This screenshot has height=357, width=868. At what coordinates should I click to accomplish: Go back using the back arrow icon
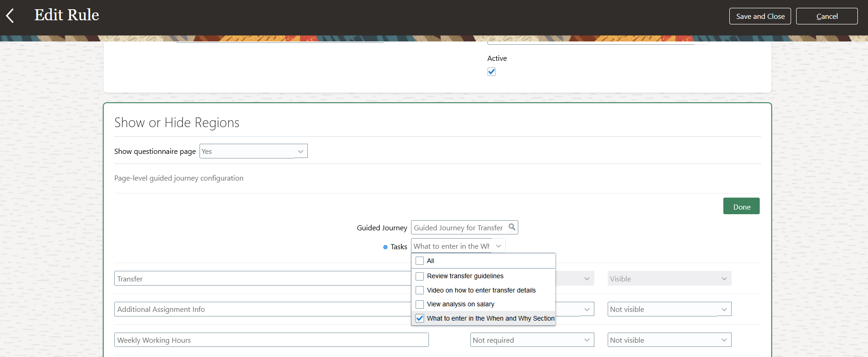click(x=10, y=16)
